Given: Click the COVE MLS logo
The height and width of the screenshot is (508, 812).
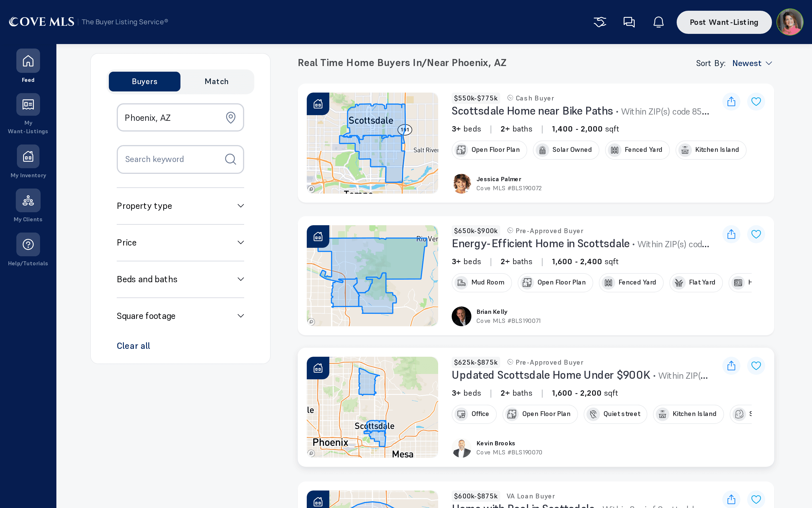Looking at the screenshot, I should 41,22.
